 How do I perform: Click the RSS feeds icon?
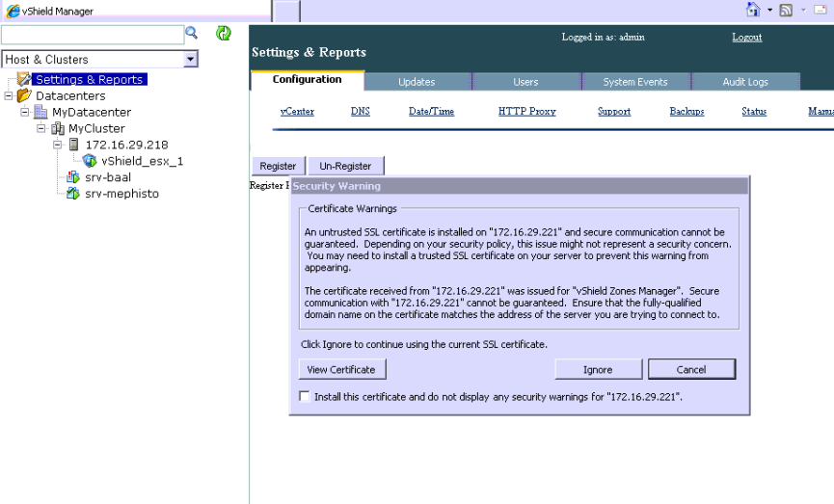point(790,11)
